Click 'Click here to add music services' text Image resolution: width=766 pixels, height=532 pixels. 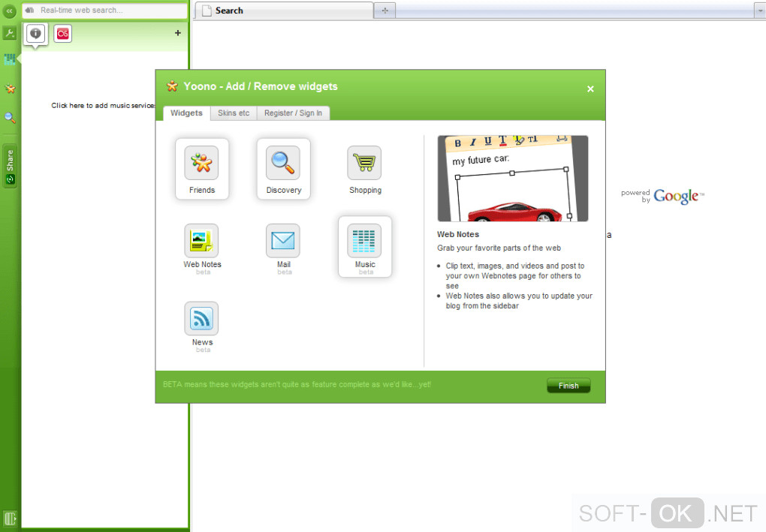[103, 105]
